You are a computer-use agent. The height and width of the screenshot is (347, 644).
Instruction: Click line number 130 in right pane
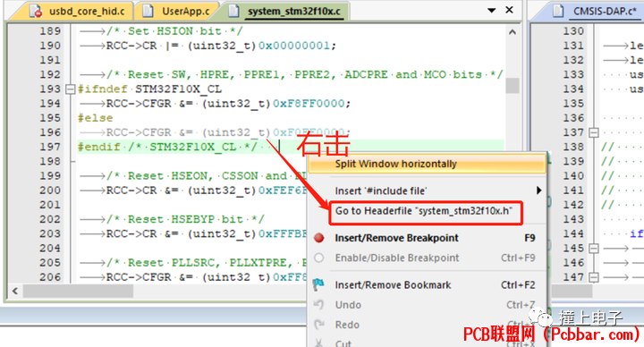coord(573,31)
